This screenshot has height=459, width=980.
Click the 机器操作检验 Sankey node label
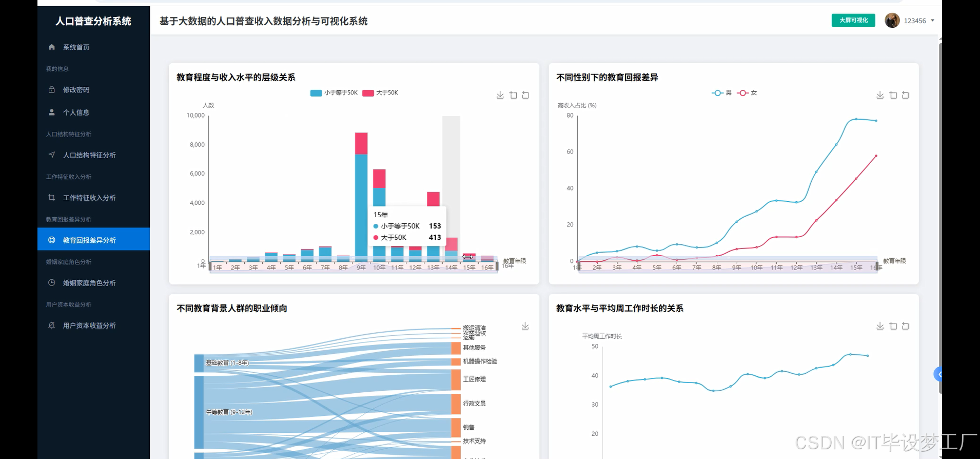pos(480,361)
